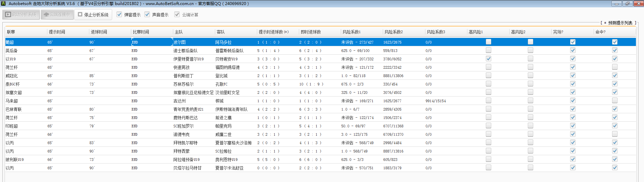Screen dimensions: 644x182
Task: Sort by the 风险系数1 column header
Action: (352, 32)
